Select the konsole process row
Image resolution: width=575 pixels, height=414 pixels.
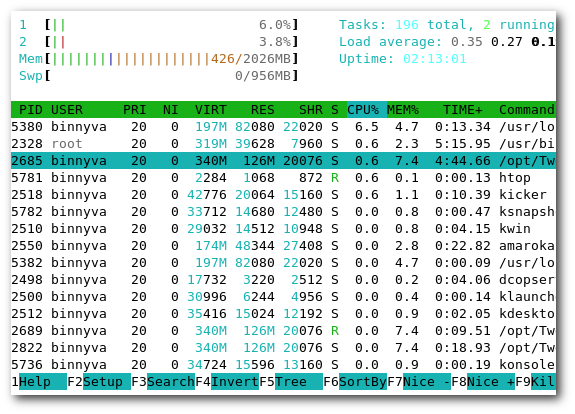tap(283, 365)
